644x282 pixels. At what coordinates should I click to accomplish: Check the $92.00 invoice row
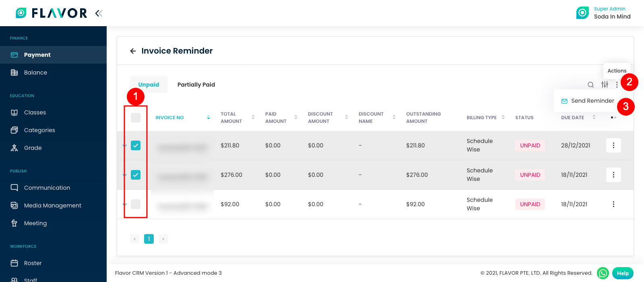135,204
